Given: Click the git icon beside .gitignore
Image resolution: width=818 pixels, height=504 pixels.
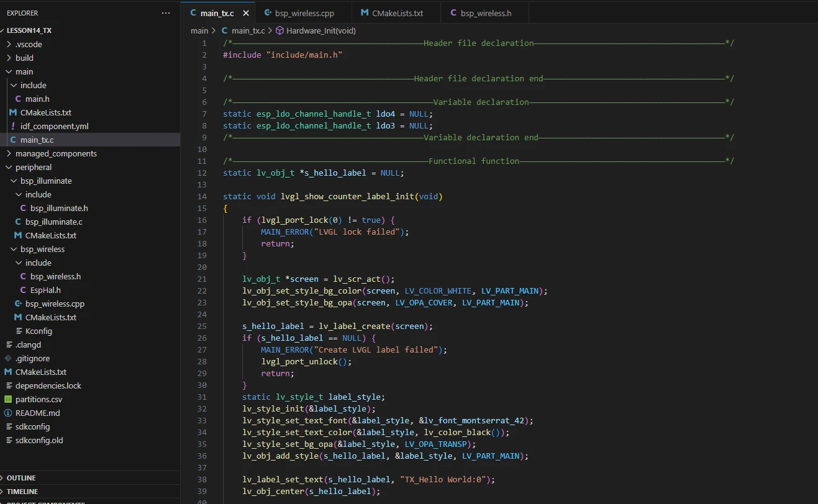Looking at the screenshot, I should tap(8, 358).
